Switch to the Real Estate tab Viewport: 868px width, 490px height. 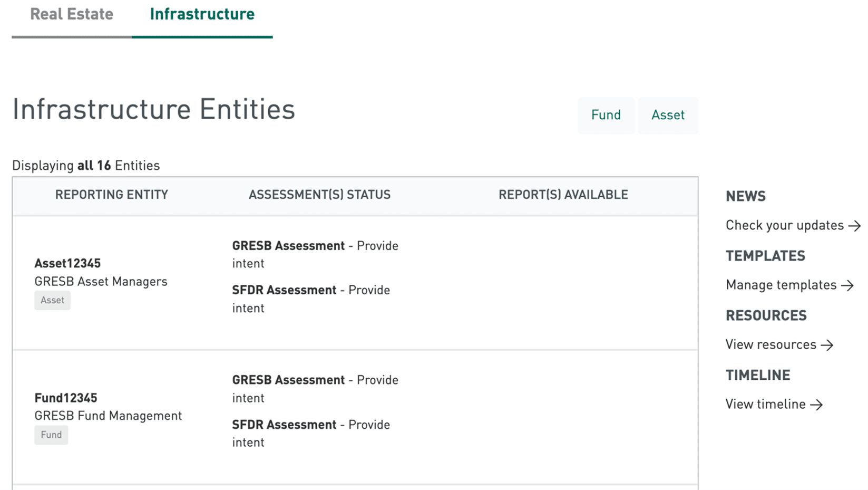[71, 14]
